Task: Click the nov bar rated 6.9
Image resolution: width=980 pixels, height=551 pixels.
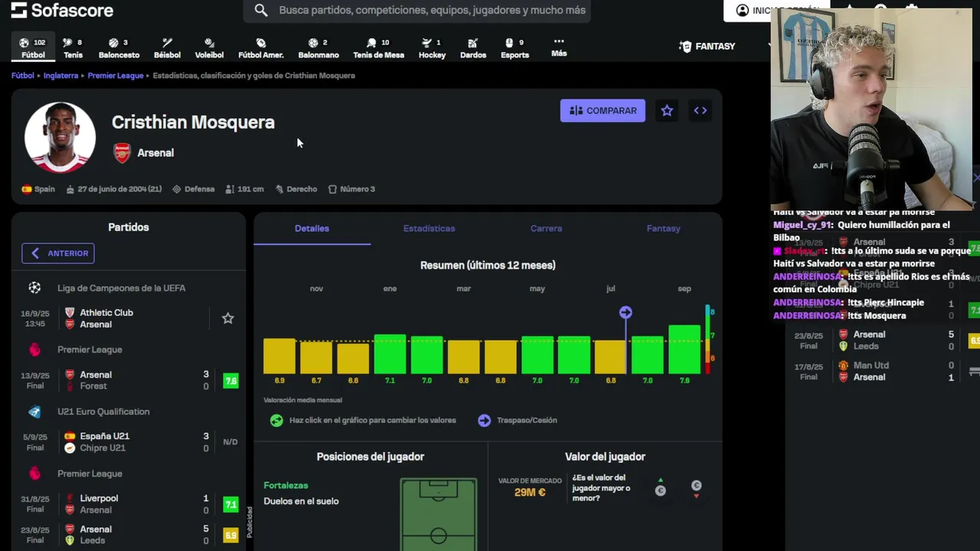Action: [279, 356]
